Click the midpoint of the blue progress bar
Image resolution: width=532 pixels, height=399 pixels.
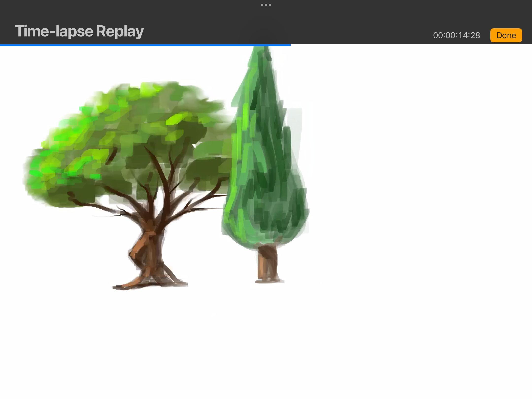click(x=145, y=45)
